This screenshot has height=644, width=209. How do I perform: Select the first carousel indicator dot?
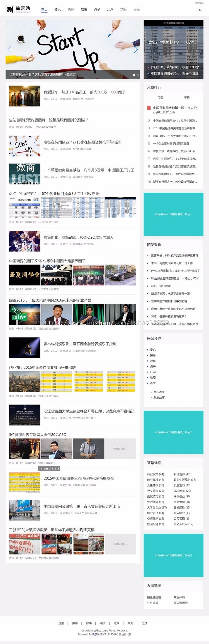[x=134, y=75]
